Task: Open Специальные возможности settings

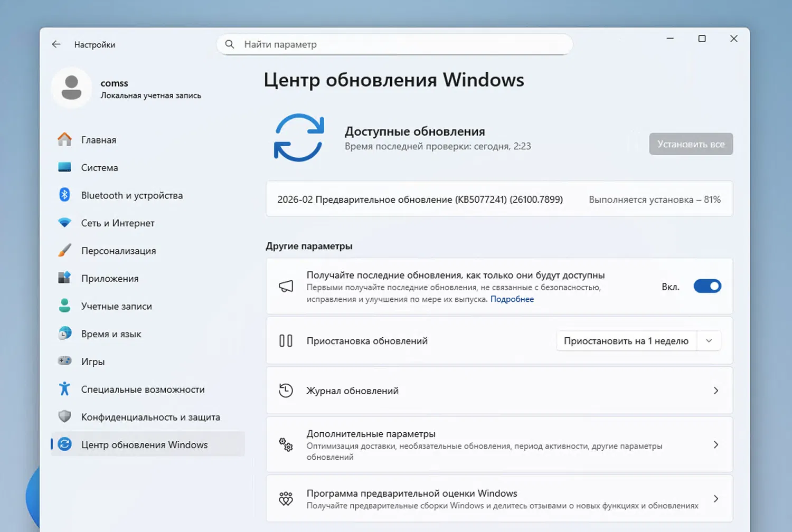Action: click(148, 389)
